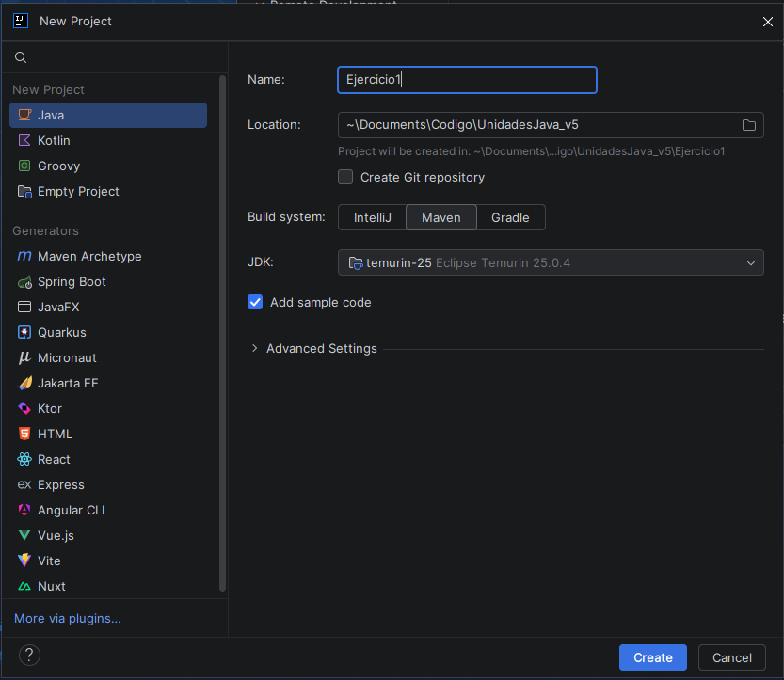Enable the Create Git repository checkbox
The height and width of the screenshot is (680, 784).
[345, 178]
